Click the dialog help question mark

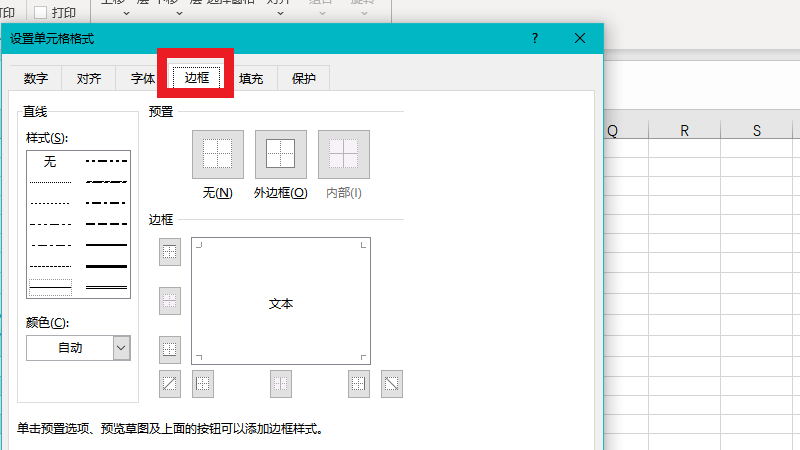(x=535, y=39)
